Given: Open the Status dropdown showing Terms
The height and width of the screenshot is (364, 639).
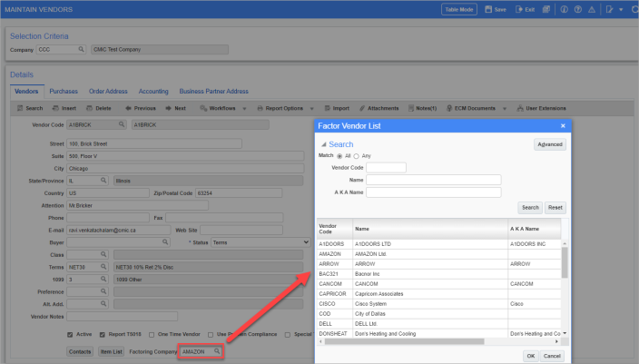Looking at the screenshot, I should (261, 242).
